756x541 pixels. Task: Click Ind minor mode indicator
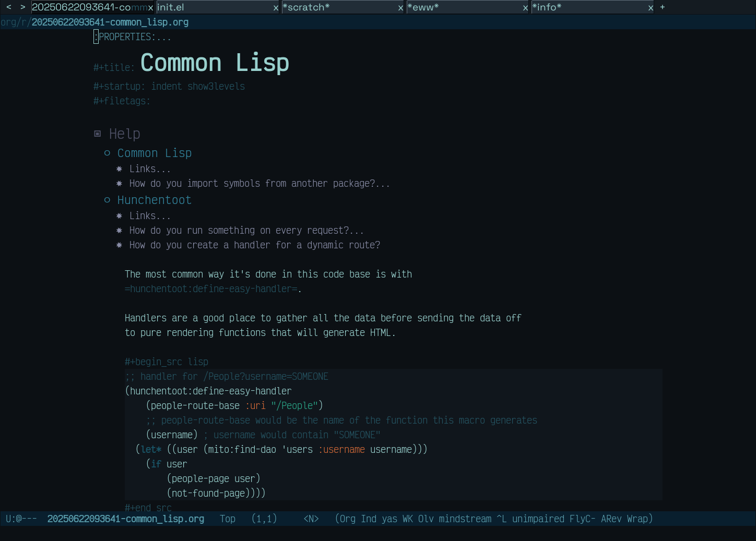[369, 519]
